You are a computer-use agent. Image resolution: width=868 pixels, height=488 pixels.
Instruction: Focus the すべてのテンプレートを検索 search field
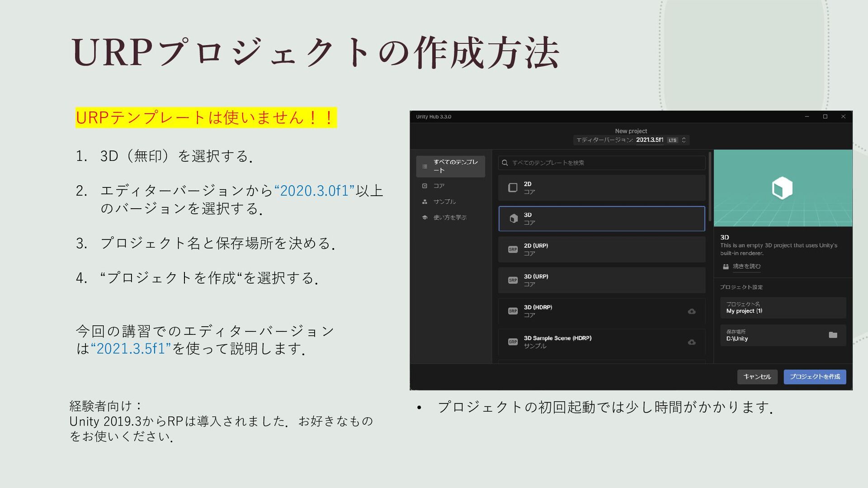tap(602, 163)
